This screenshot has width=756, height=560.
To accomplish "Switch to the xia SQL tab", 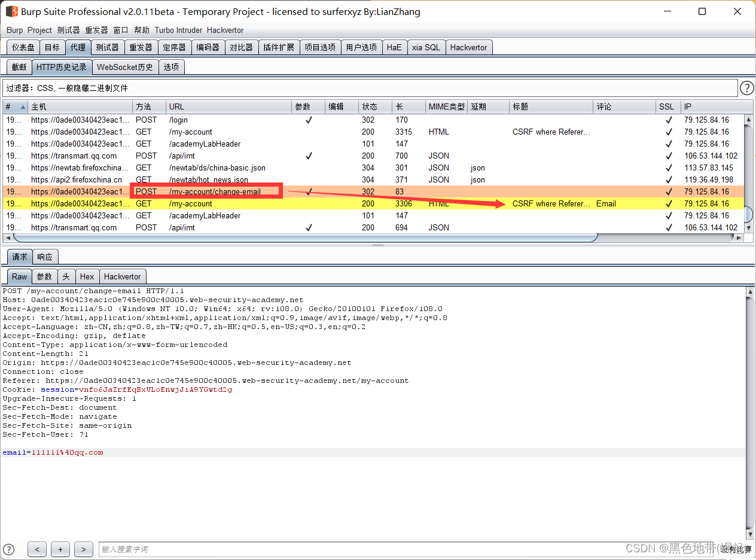I will (426, 47).
